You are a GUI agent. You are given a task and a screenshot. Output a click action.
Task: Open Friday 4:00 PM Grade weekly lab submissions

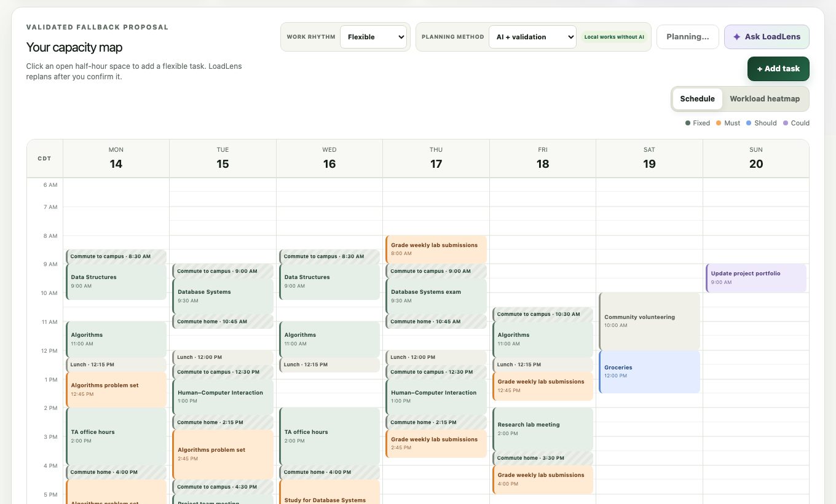[x=543, y=479]
